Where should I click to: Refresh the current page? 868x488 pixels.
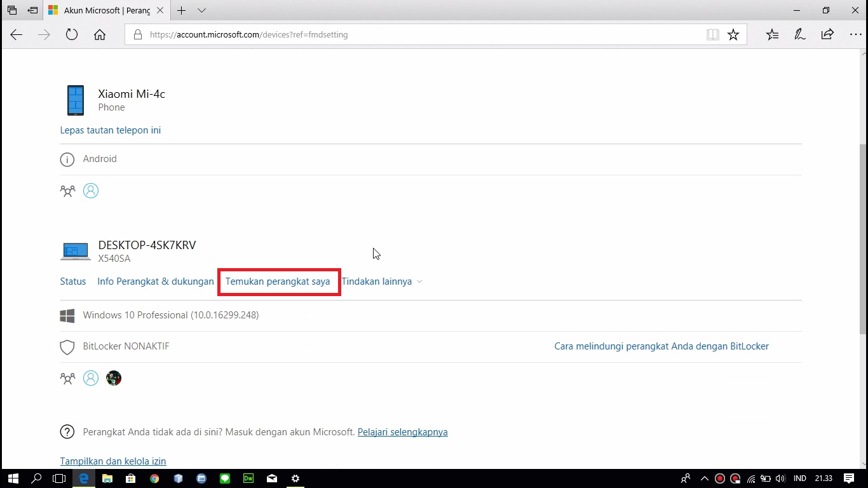(x=72, y=35)
